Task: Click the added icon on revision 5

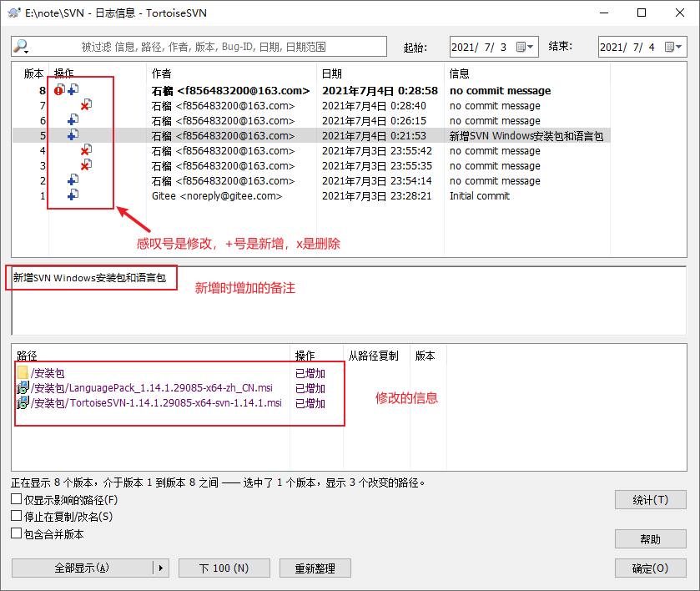Action: [73, 135]
